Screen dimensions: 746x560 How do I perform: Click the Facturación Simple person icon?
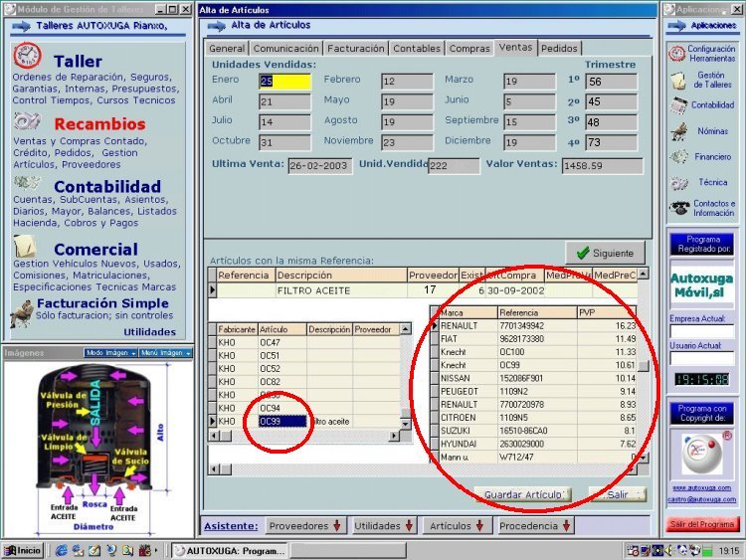click(22, 313)
